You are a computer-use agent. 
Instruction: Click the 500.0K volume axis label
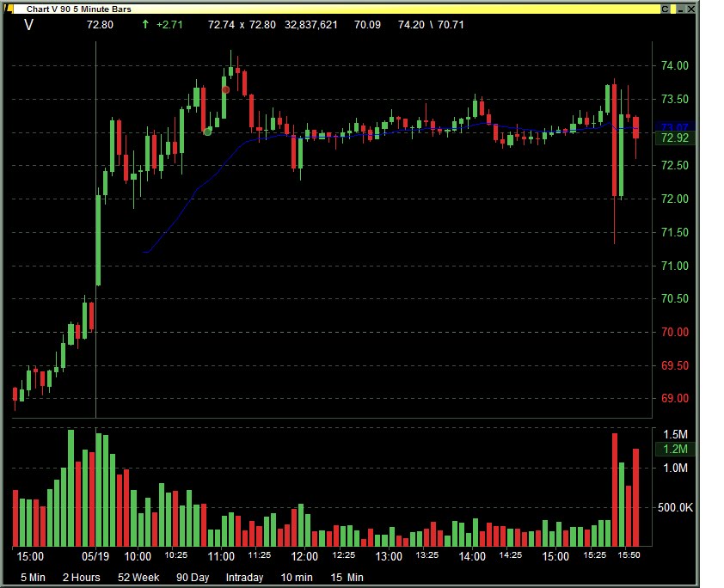point(675,508)
